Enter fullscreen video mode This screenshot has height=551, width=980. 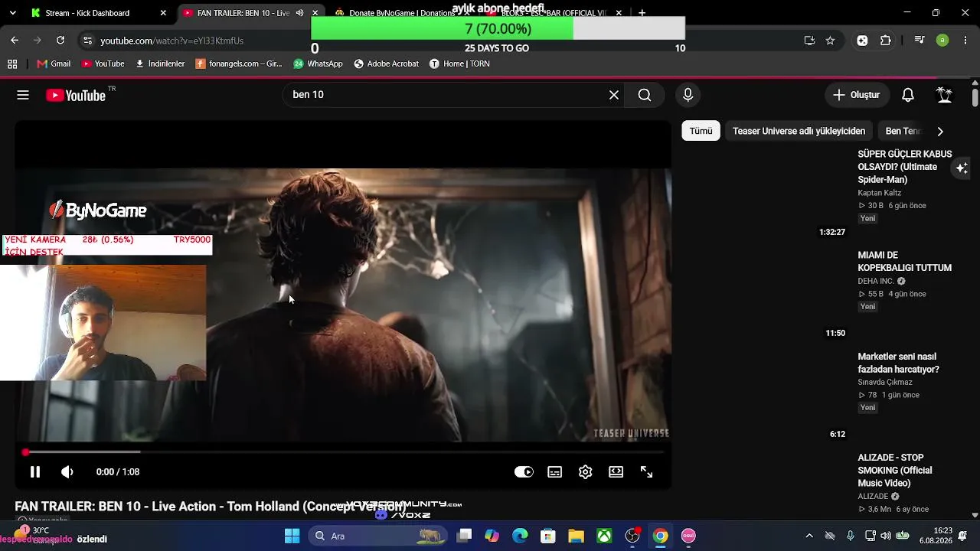pyautogui.click(x=647, y=472)
